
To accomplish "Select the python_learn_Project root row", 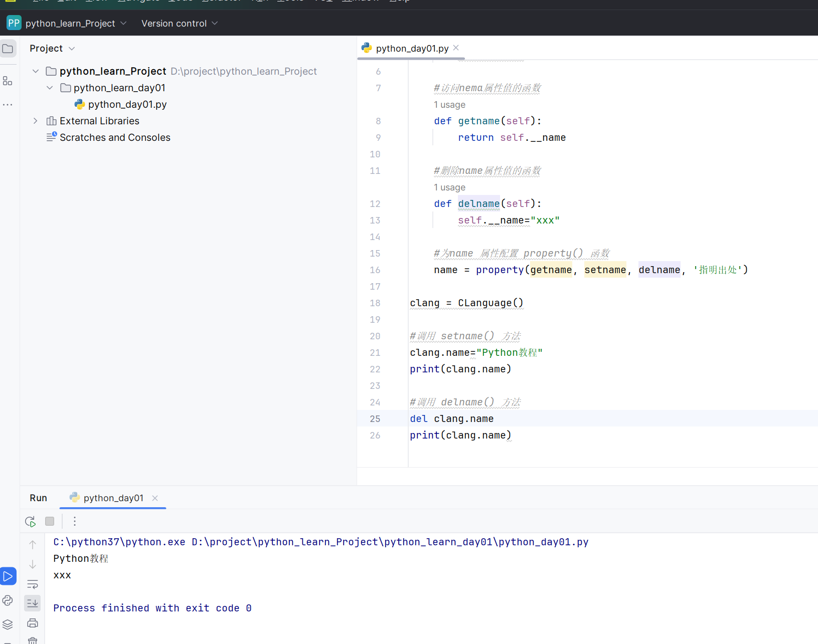I will click(188, 71).
